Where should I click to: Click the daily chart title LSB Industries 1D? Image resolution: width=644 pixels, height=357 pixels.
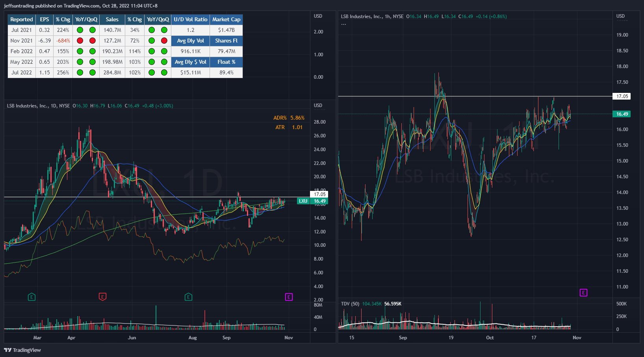click(x=38, y=106)
